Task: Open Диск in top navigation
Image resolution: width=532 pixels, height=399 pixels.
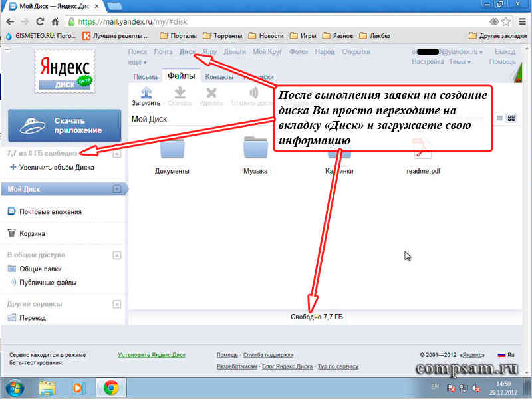Action: pyautogui.click(x=188, y=52)
